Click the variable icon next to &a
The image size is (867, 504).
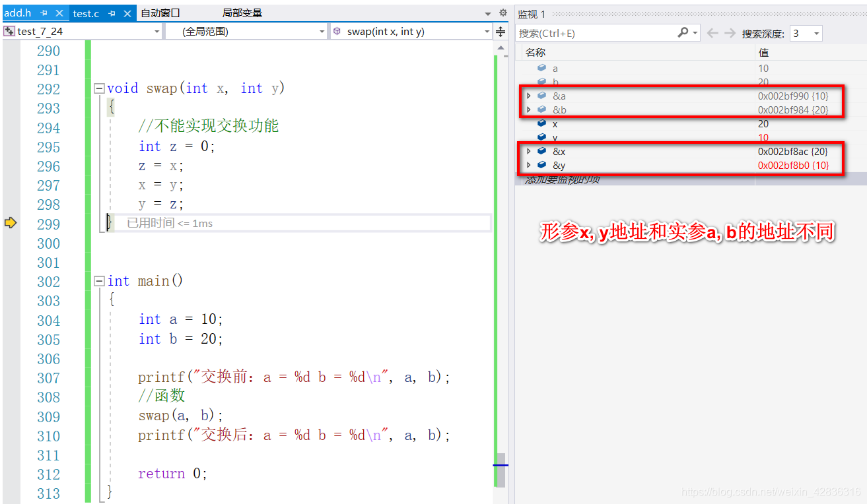tap(542, 96)
